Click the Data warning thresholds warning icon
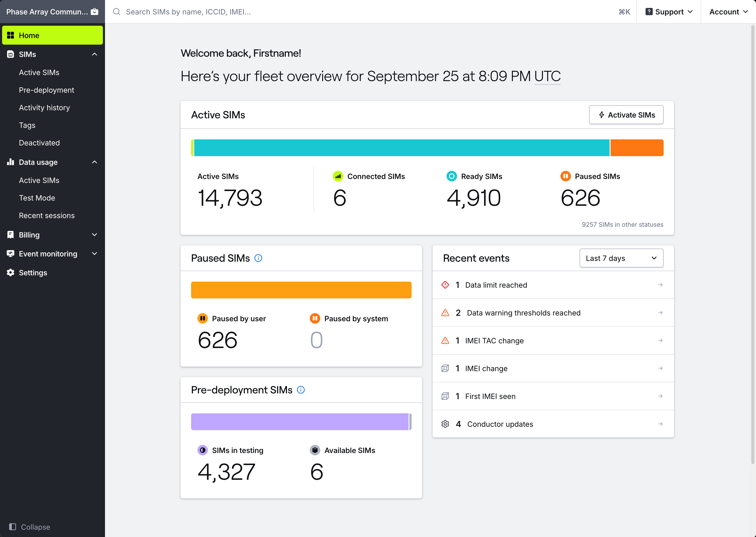Viewport: 756px width, 537px height. (x=445, y=313)
